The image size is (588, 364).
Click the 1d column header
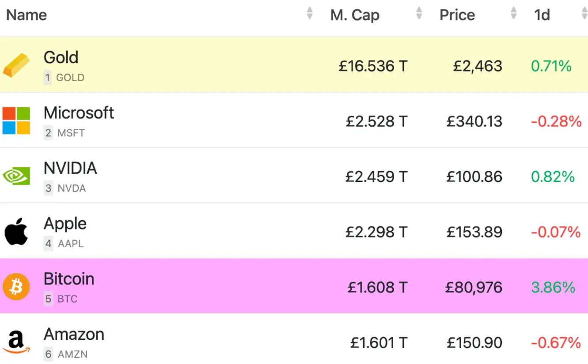(542, 15)
